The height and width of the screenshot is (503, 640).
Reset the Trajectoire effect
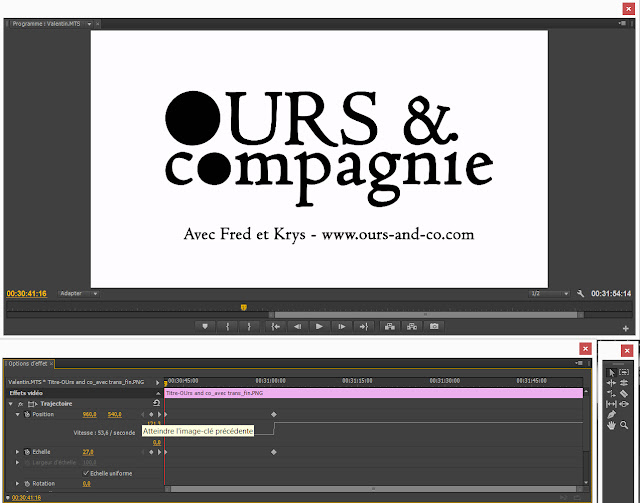point(156,403)
